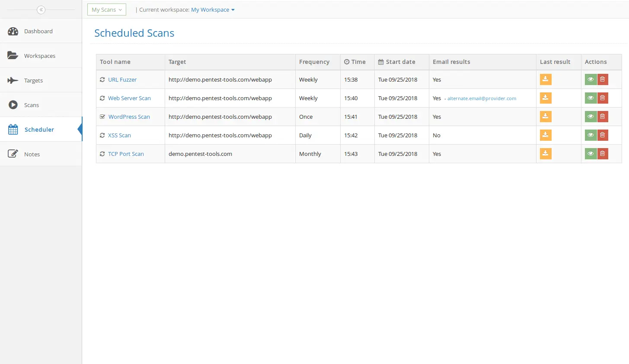Delete the TCP Port Scan schedule
The height and width of the screenshot is (364, 629).
(602, 153)
